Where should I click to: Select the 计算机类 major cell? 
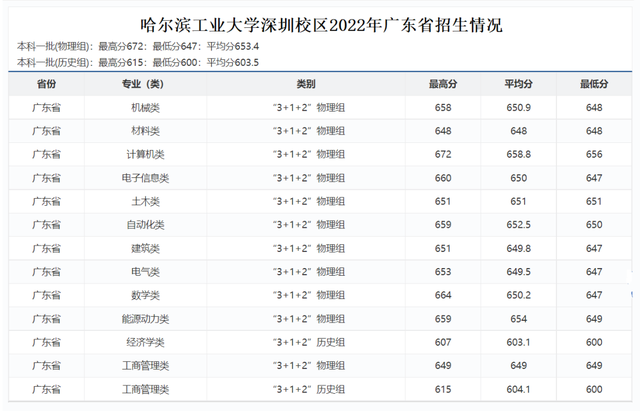click(145, 154)
